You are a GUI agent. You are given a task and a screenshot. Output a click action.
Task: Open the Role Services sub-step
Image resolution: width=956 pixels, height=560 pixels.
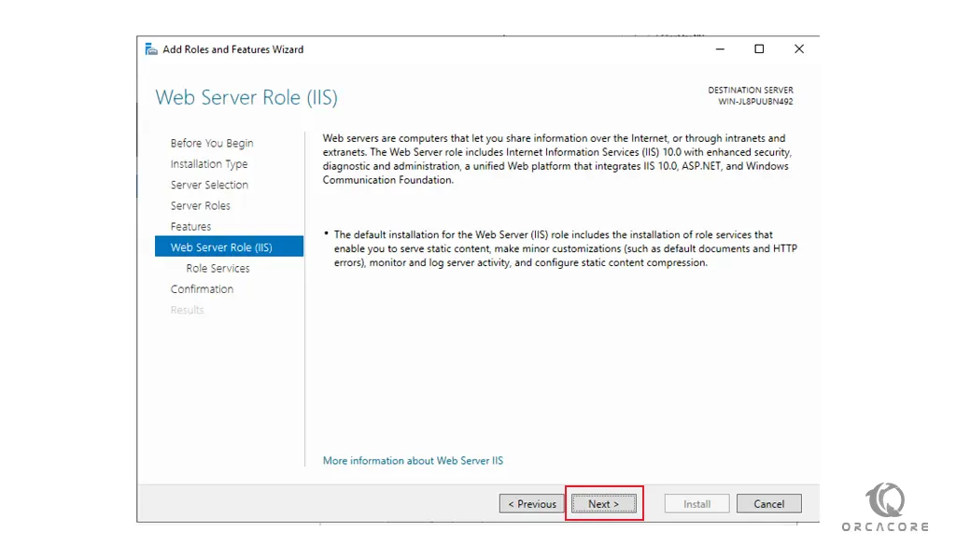[218, 268]
